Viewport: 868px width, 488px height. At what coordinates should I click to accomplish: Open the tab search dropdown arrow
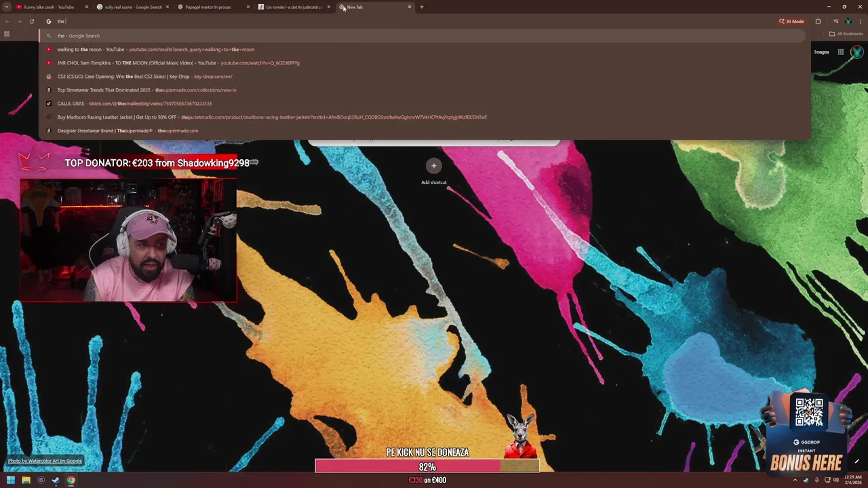pos(7,7)
